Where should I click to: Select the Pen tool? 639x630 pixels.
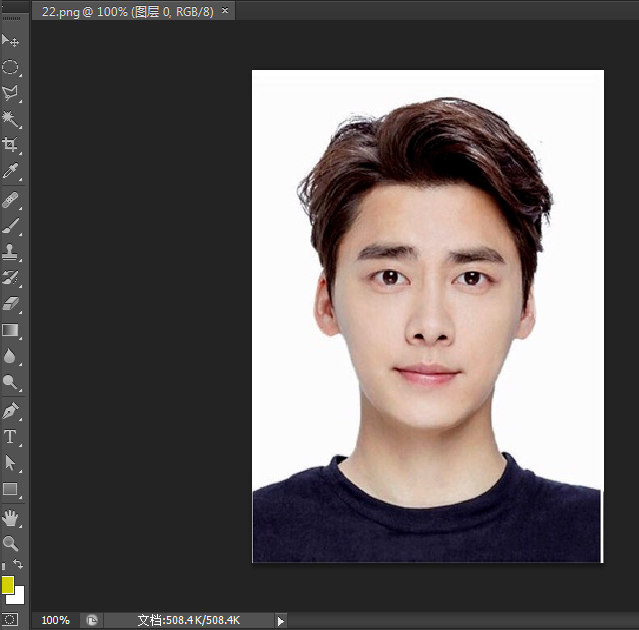[x=10, y=411]
